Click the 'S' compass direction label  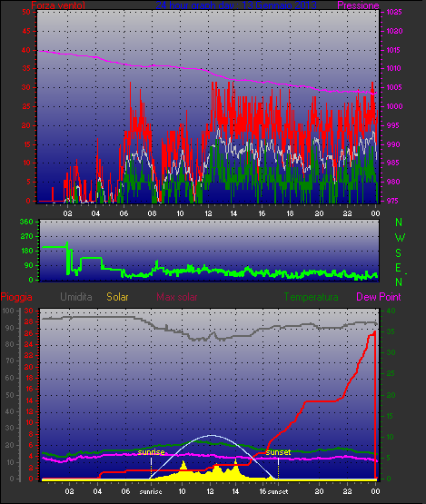[x=399, y=253]
